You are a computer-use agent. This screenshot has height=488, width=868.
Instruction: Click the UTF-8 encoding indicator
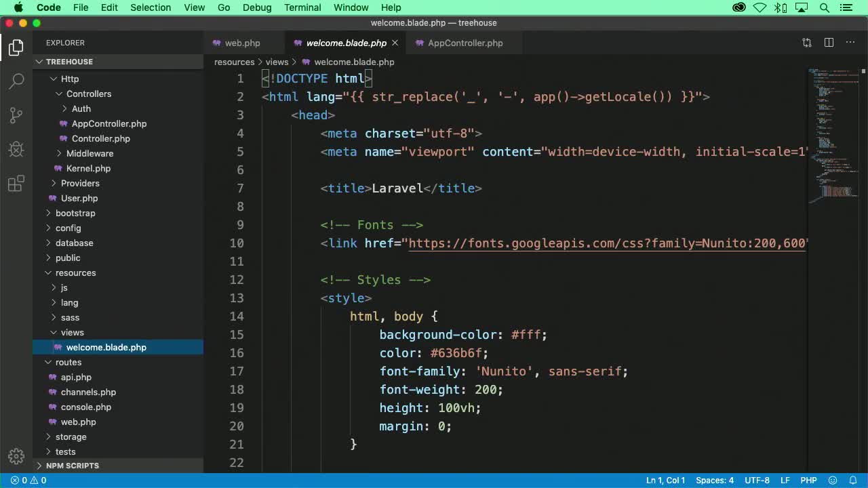coord(757,480)
